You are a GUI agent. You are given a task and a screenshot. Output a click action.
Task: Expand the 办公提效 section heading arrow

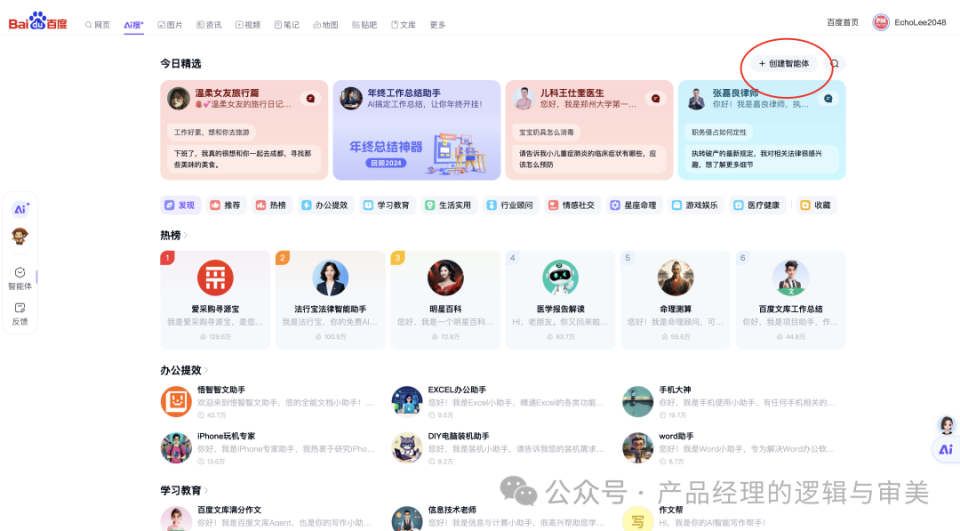pyautogui.click(x=206, y=370)
